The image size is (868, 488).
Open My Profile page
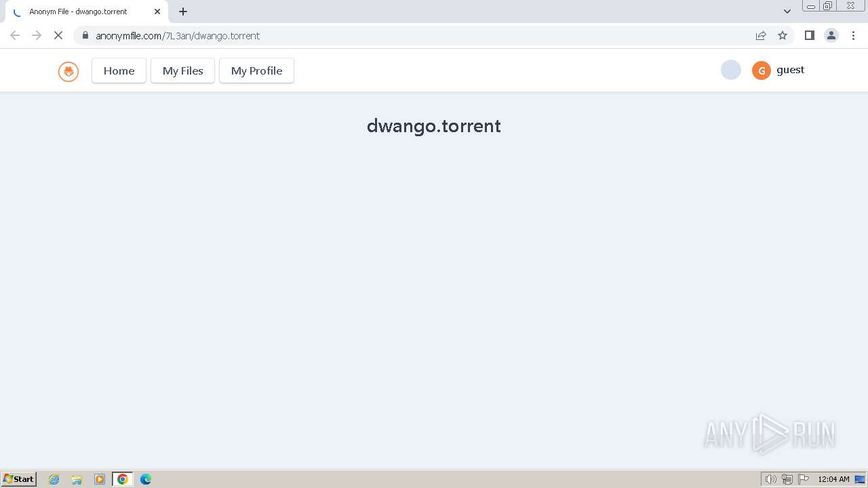pyautogui.click(x=256, y=70)
